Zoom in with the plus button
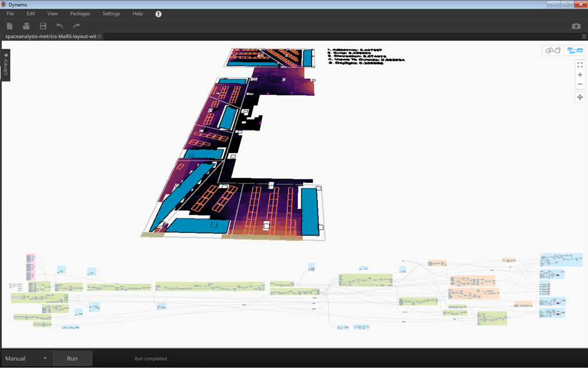The height and width of the screenshot is (368, 588). pyautogui.click(x=580, y=75)
